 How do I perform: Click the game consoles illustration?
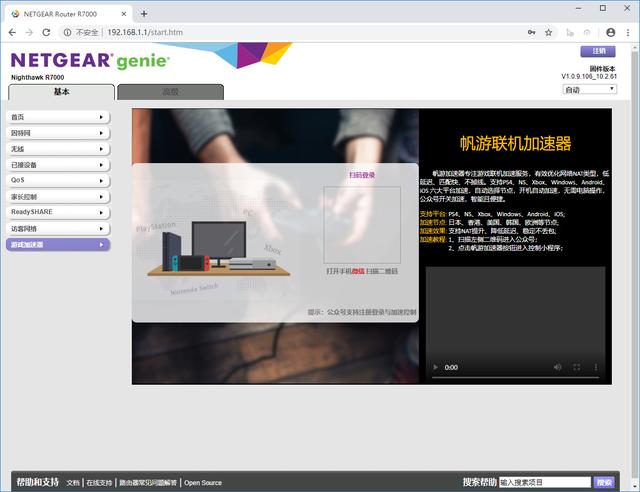pyautogui.click(x=219, y=248)
